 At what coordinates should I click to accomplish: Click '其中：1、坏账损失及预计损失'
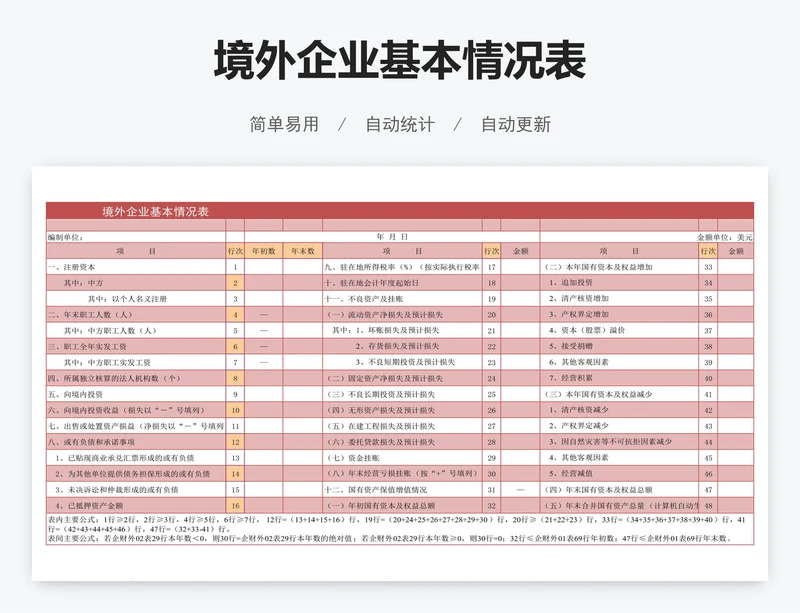click(x=402, y=330)
